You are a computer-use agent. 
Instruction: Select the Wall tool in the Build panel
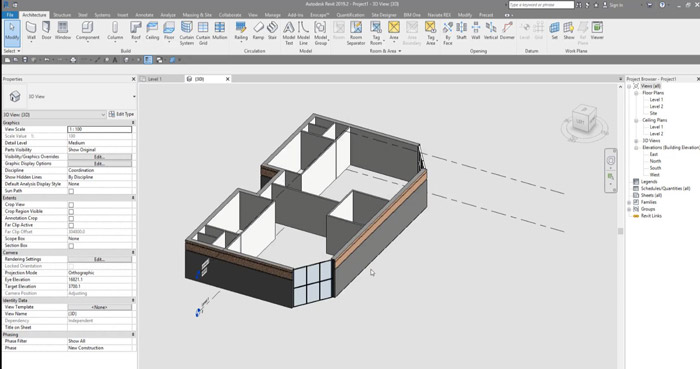pos(31,31)
